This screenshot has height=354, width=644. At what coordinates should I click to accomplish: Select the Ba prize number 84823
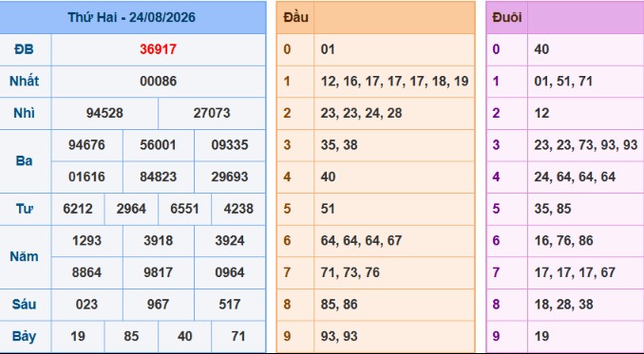point(158,177)
